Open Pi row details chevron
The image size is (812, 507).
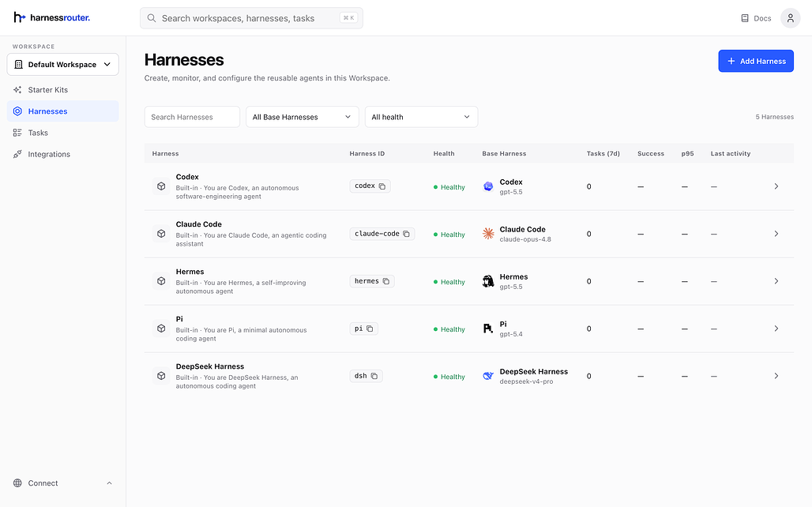[776, 329]
